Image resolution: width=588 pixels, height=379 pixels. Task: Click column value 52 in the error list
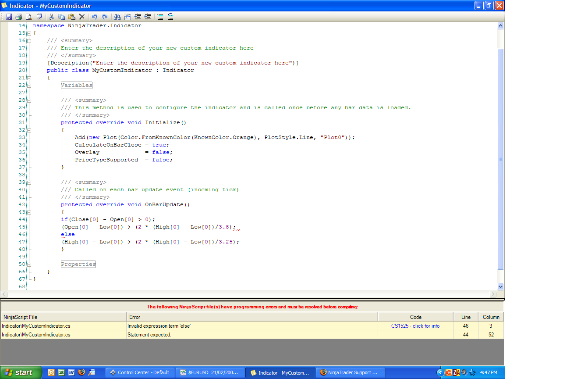491,335
